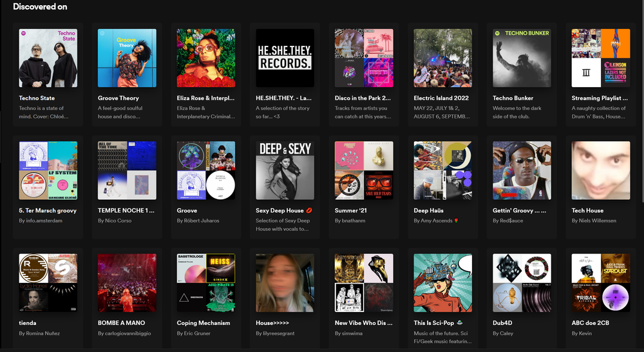This screenshot has width=644, height=352.
Task: Click the TEMPLE NOCHE 1 playlist title
Action: pos(126,211)
